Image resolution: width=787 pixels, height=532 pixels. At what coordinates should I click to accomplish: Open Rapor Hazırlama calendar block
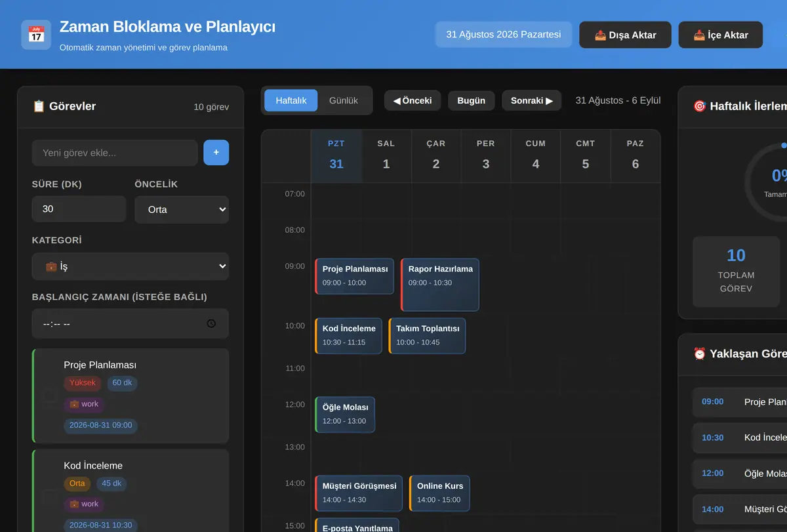click(x=440, y=285)
